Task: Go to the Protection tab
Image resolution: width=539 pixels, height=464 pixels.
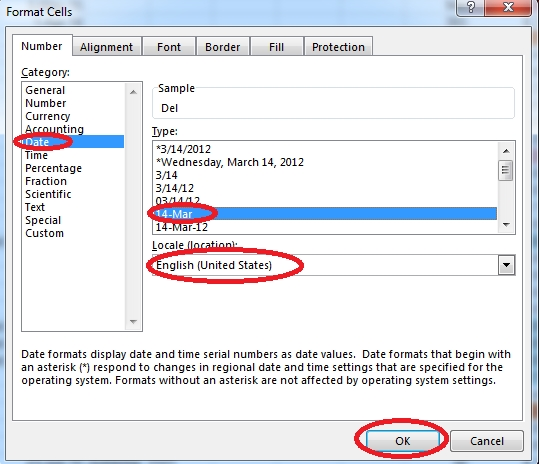Action: pyautogui.click(x=338, y=47)
